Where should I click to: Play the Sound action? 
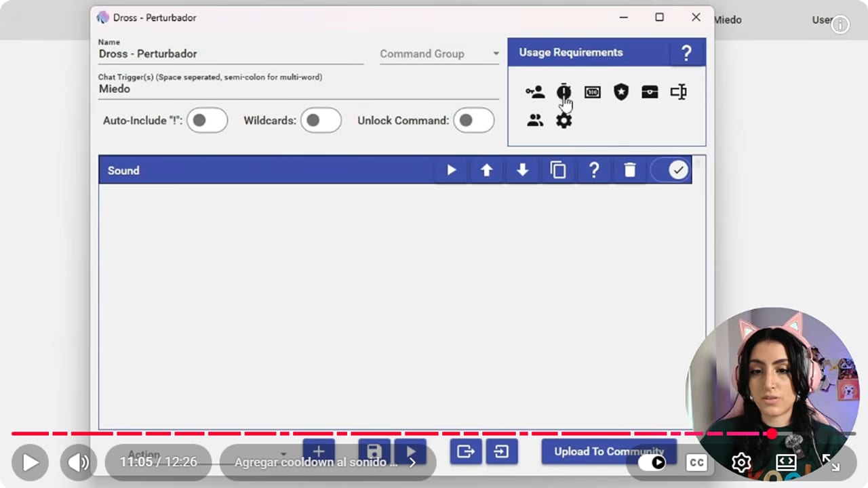click(452, 171)
